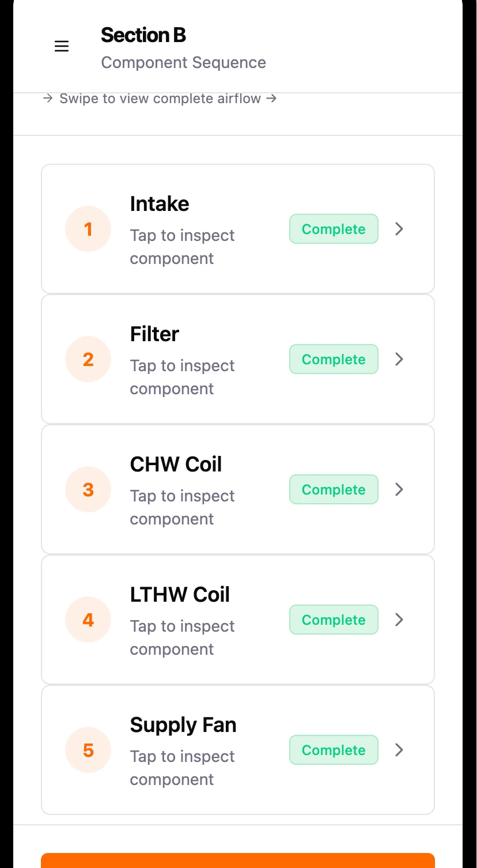Click the LTHW Coil Complete badge

(334, 620)
